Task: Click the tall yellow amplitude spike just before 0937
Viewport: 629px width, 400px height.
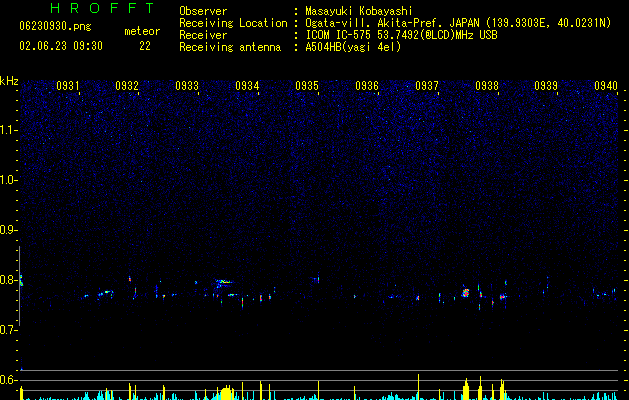Action: coord(418,387)
